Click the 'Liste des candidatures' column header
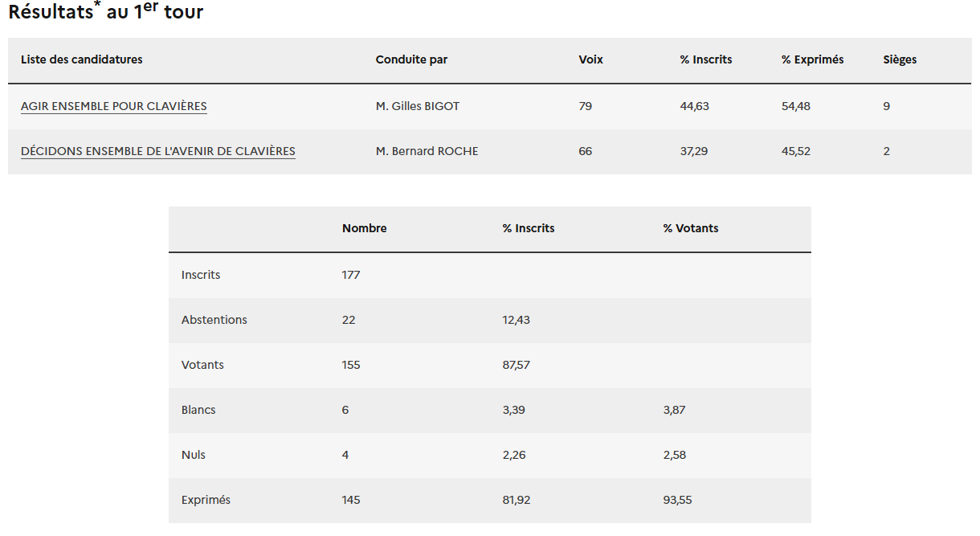The width and height of the screenshot is (980, 536). point(82,59)
